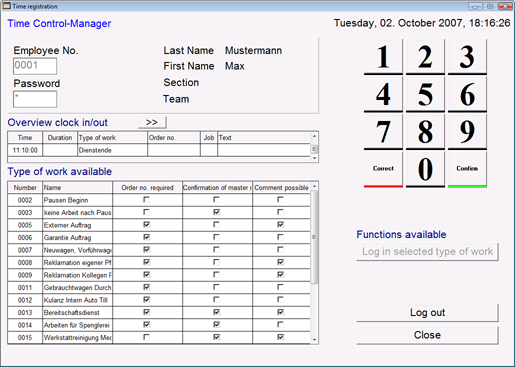
Task: Click the Comment possible column header
Action: tap(281, 188)
